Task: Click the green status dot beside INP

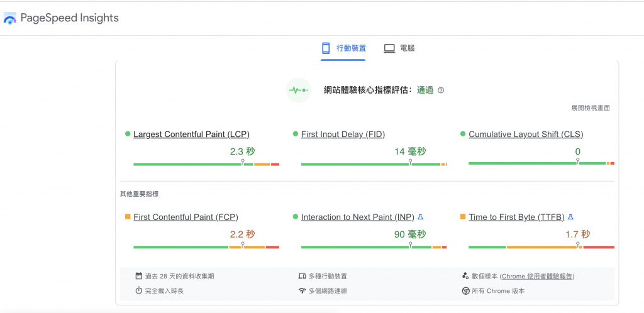Action: pos(296,217)
